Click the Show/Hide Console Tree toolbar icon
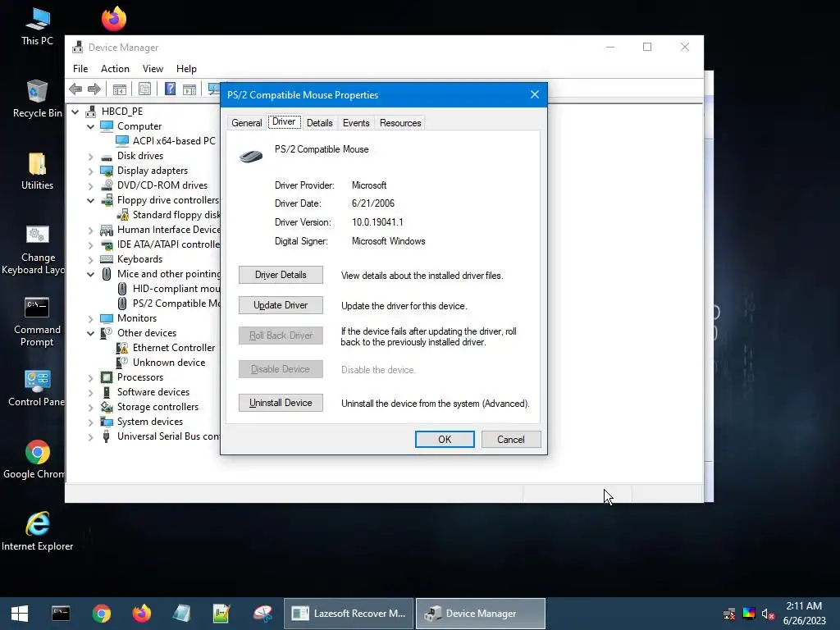The image size is (840, 630). coord(120,89)
